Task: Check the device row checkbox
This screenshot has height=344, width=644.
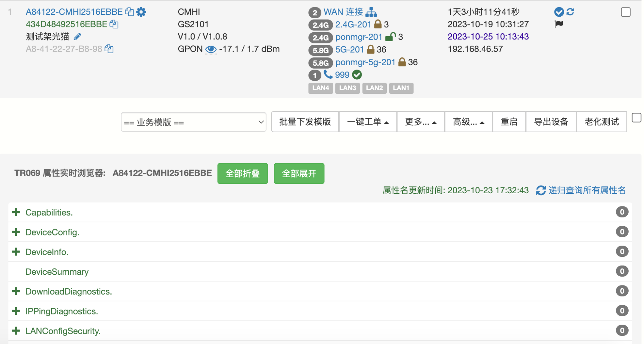Action: [x=625, y=12]
